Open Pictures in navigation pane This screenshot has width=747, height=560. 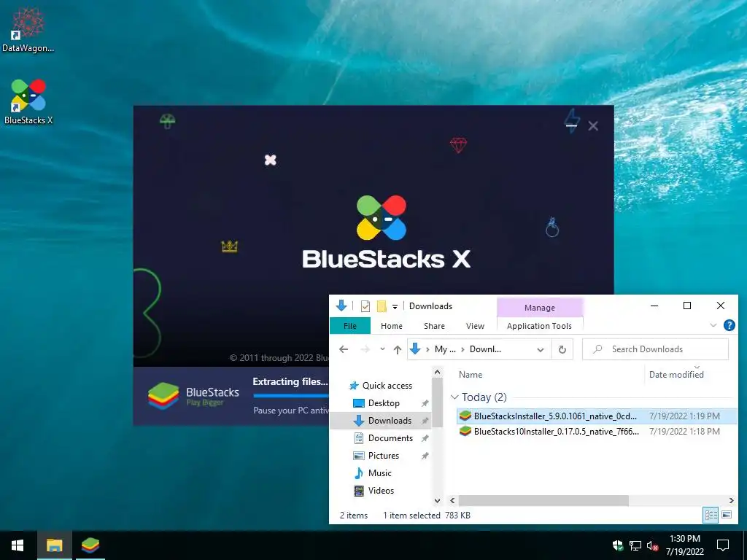point(383,455)
